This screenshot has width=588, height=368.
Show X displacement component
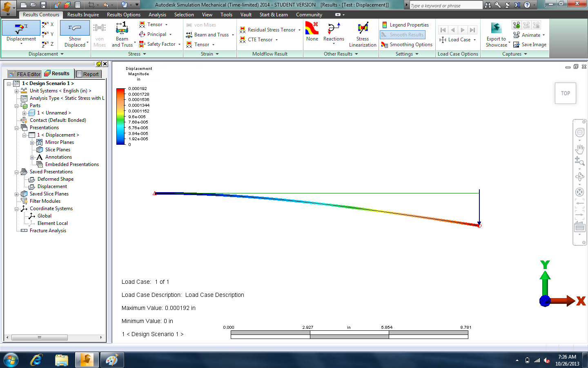[48, 25]
